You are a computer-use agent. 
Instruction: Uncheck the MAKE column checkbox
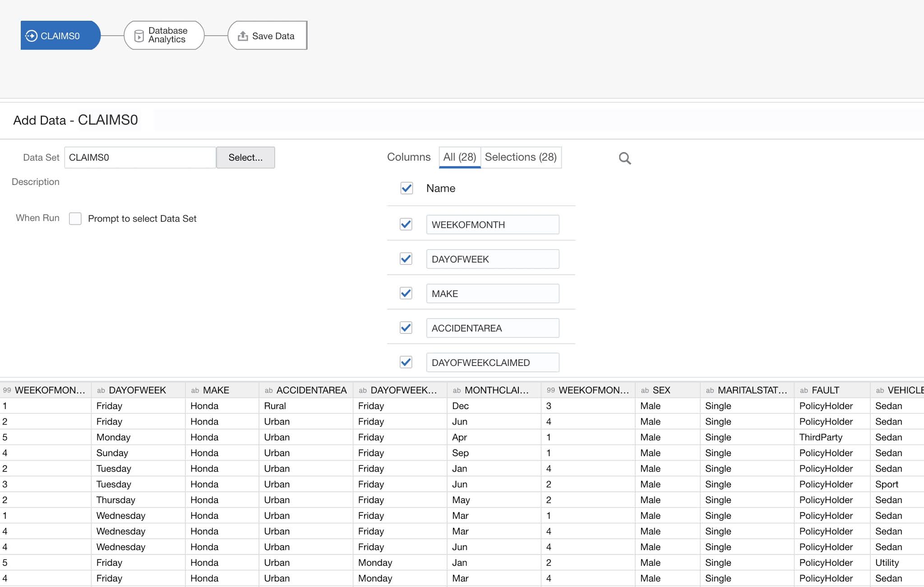406,293
